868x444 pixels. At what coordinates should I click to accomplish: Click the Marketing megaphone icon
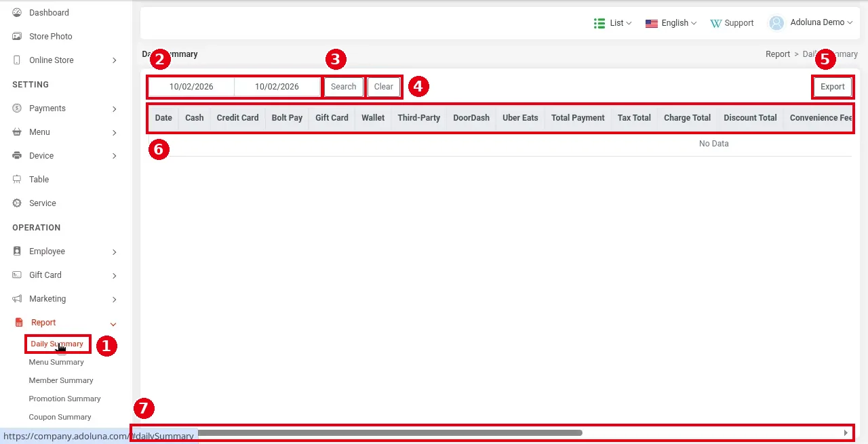pyautogui.click(x=17, y=299)
